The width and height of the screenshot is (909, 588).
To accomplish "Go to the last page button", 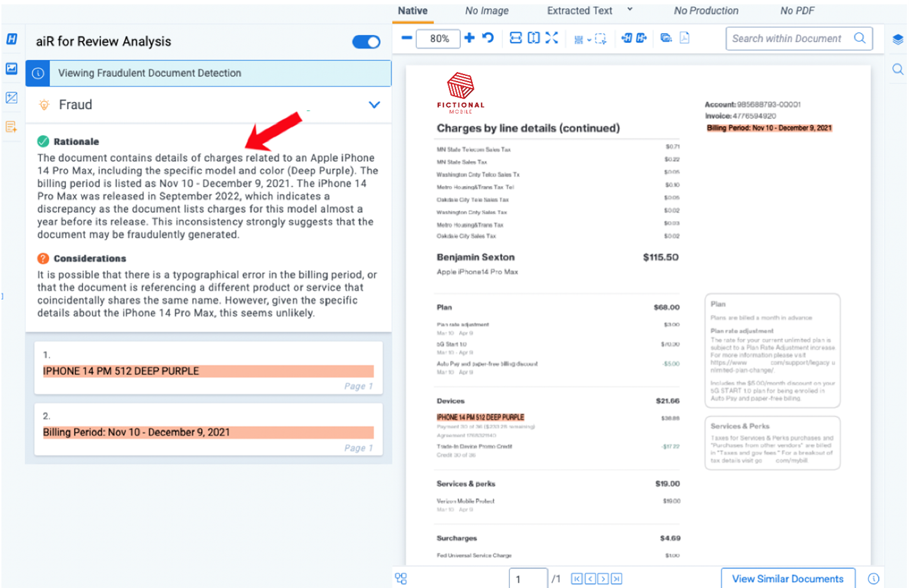I will (x=616, y=578).
